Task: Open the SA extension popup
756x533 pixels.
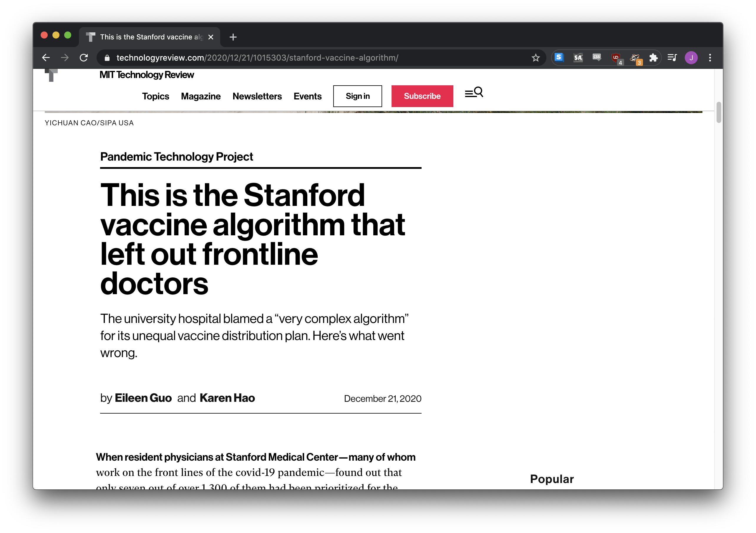Action: [x=578, y=58]
